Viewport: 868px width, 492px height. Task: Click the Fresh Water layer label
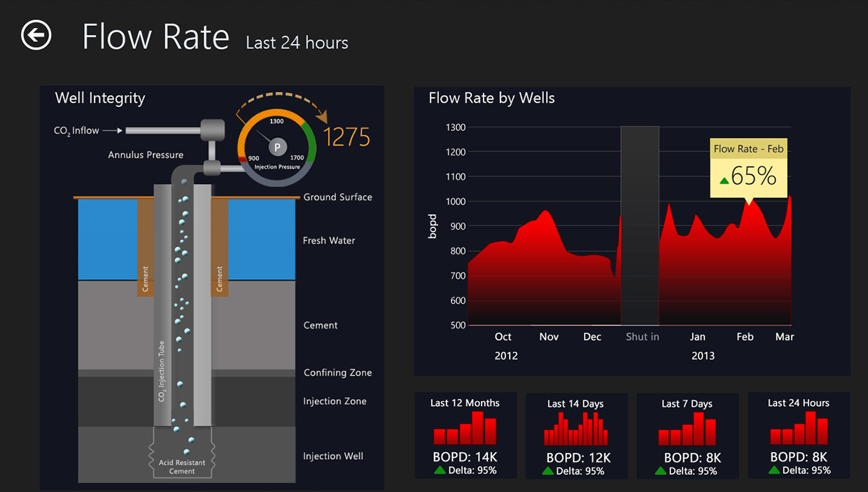click(328, 241)
